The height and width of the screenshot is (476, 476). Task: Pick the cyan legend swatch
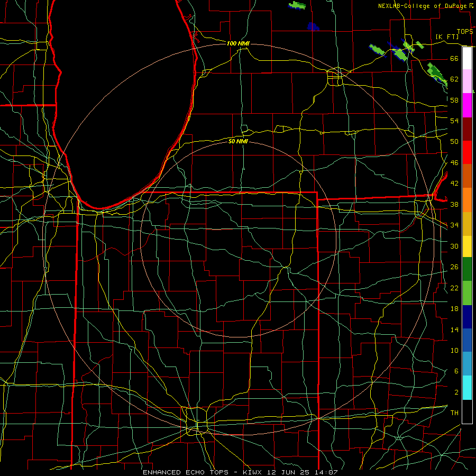[x=467, y=388]
